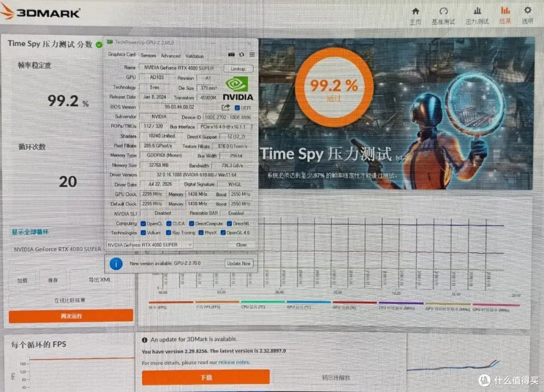Toggle the PhysX checkbox
The image size is (544, 392).
point(201,232)
